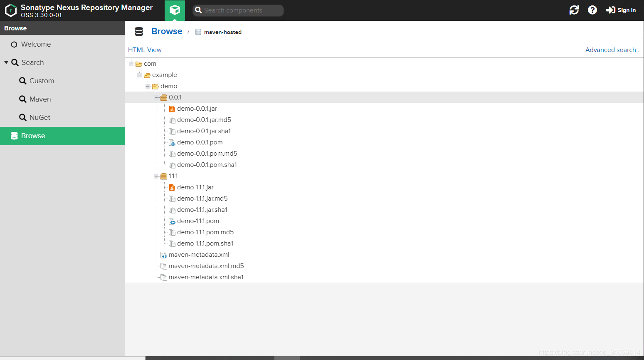Click the demo-0.0.1.jar archive icon
Screen dimensions: 644x360
pos(172,109)
